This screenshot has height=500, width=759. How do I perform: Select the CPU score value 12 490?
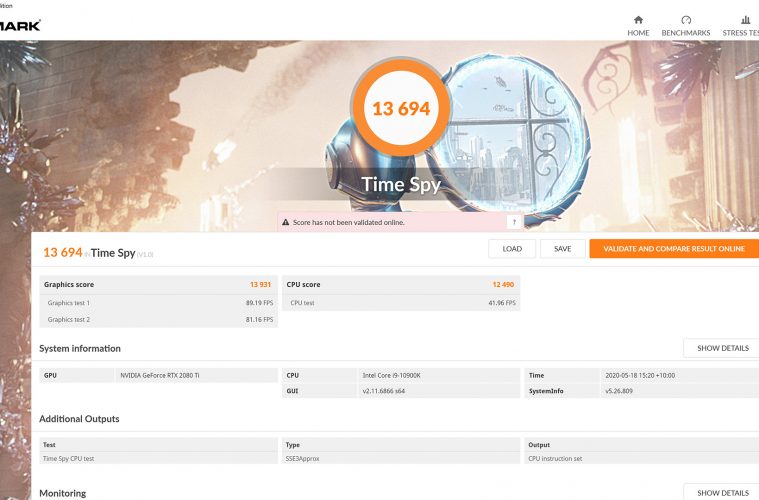[503, 285]
